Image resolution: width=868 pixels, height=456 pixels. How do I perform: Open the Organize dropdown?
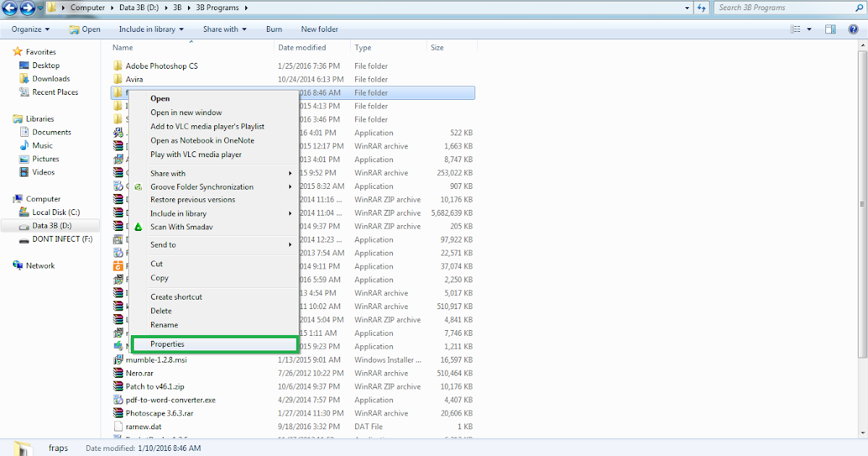pos(27,29)
